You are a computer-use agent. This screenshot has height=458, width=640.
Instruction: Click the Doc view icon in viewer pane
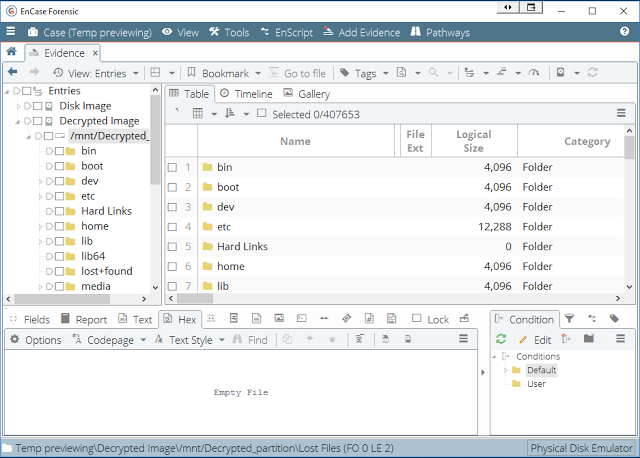(x=234, y=318)
